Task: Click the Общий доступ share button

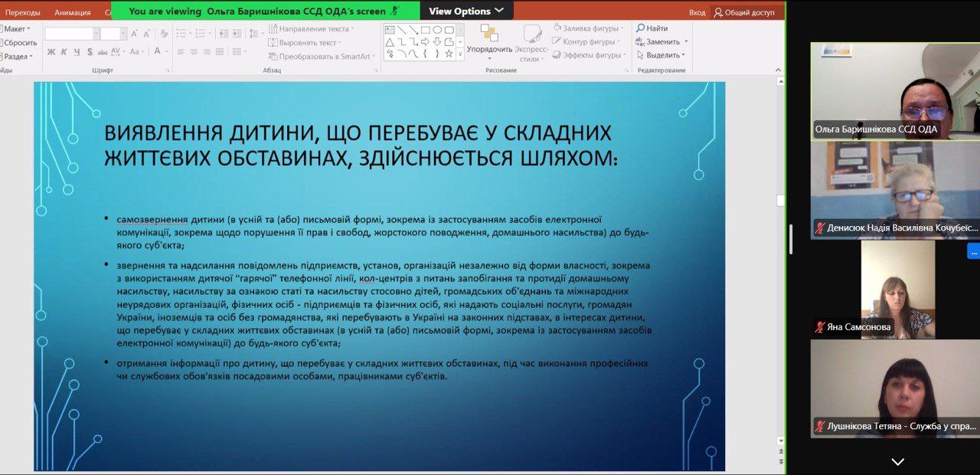Action: (x=744, y=12)
